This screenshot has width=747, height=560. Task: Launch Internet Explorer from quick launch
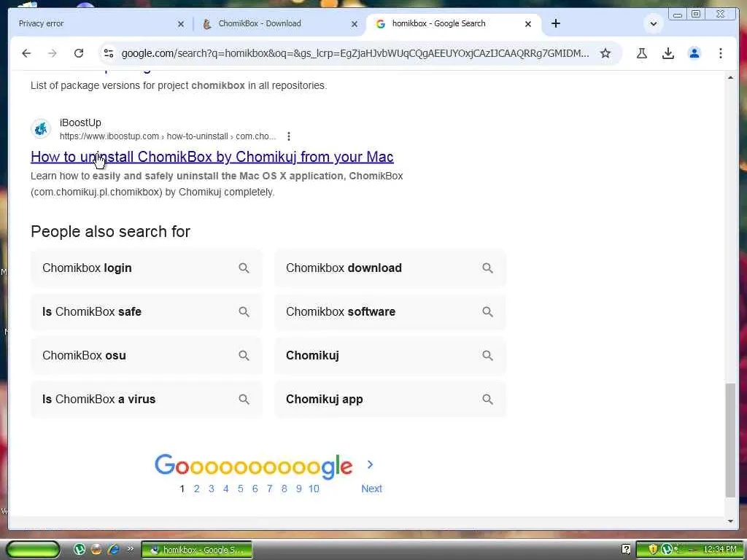(113, 550)
